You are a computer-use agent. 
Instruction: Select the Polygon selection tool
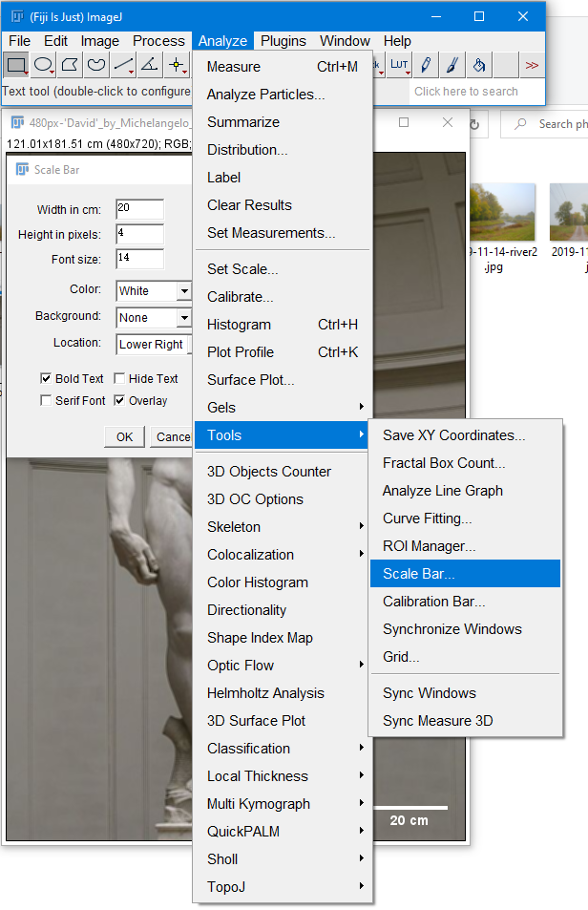pos(70,65)
